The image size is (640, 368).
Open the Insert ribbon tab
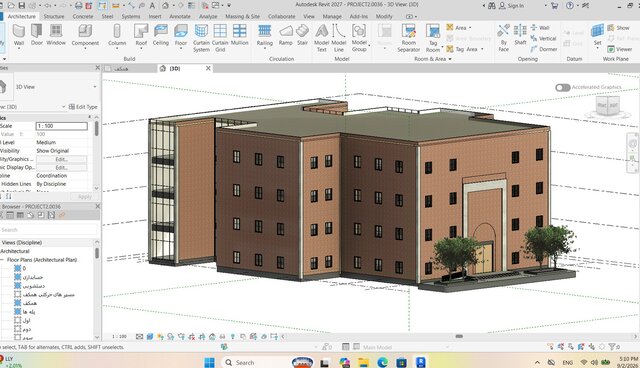click(x=155, y=16)
